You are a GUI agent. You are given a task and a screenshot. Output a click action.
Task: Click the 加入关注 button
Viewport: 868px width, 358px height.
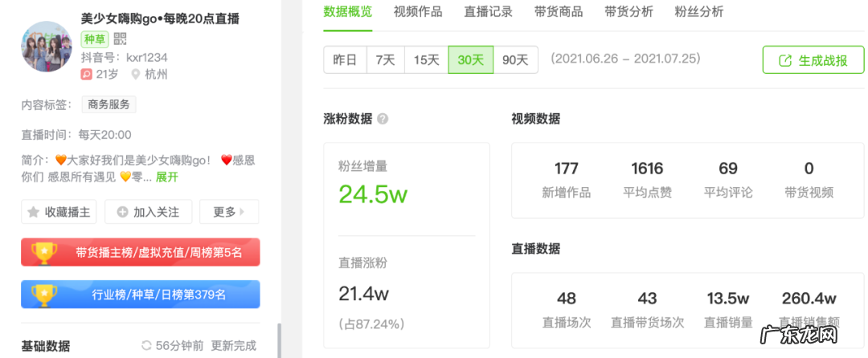pos(148,212)
